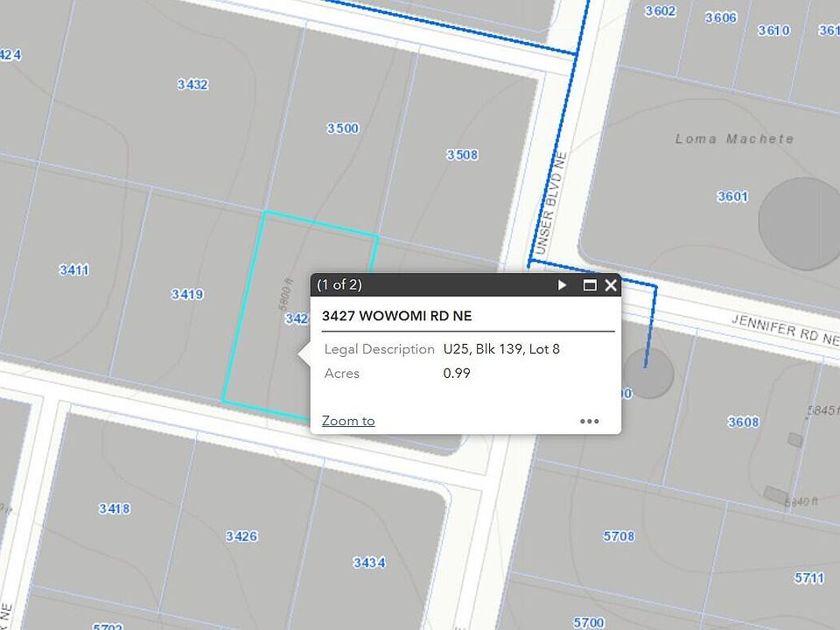Click the Loma Machete map label

(734, 139)
